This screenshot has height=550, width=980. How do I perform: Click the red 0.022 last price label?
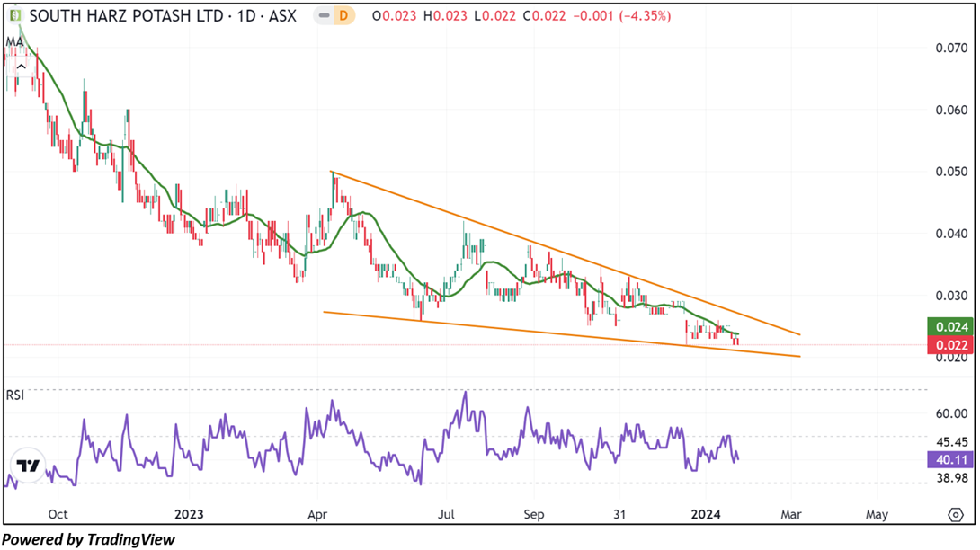[x=950, y=344]
